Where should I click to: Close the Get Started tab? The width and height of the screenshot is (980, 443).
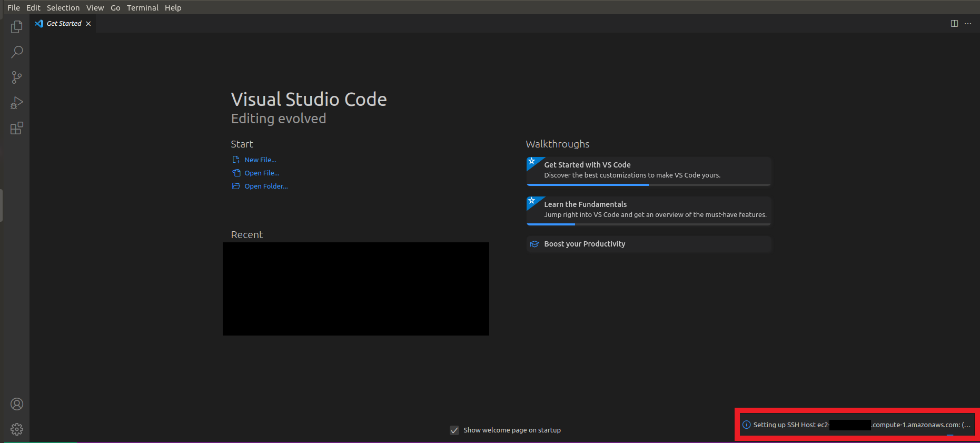[x=88, y=24]
